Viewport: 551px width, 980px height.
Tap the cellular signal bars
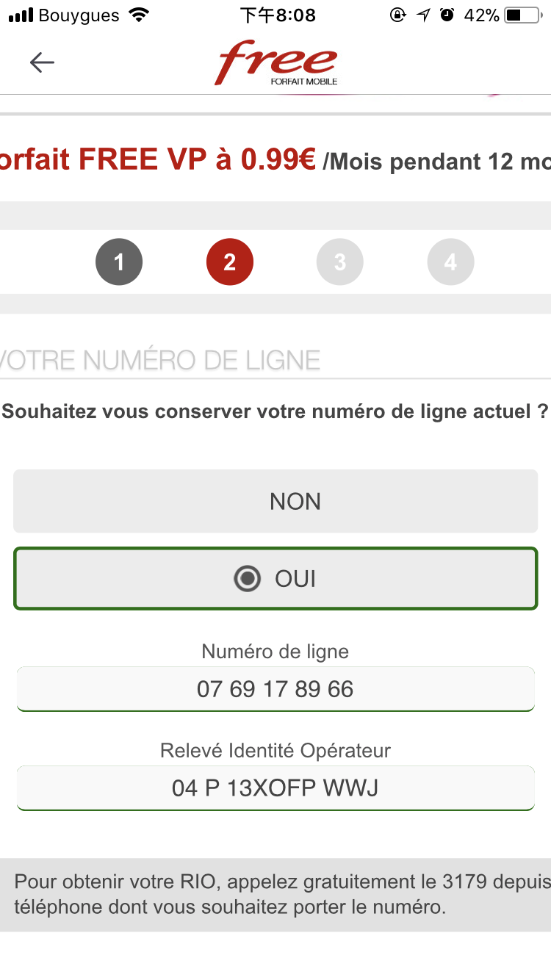(21, 15)
